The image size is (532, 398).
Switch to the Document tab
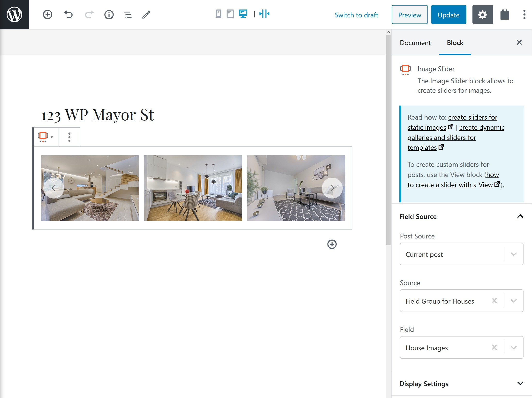[415, 43]
